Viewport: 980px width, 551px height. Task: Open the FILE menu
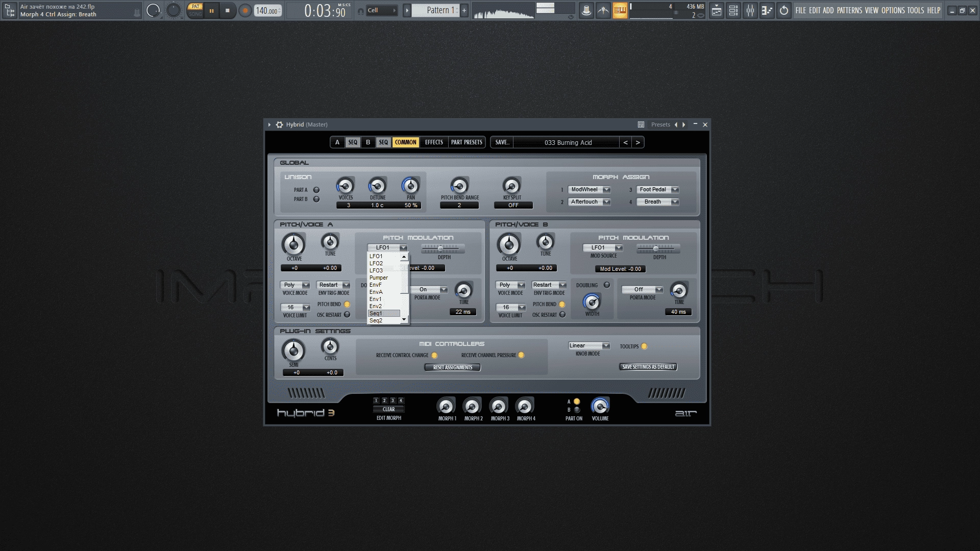(x=800, y=10)
